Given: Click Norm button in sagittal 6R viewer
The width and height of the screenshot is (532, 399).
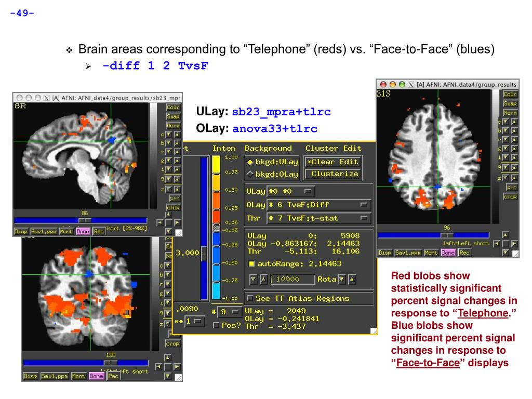Looking at the screenshot, I should coord(172,126).
